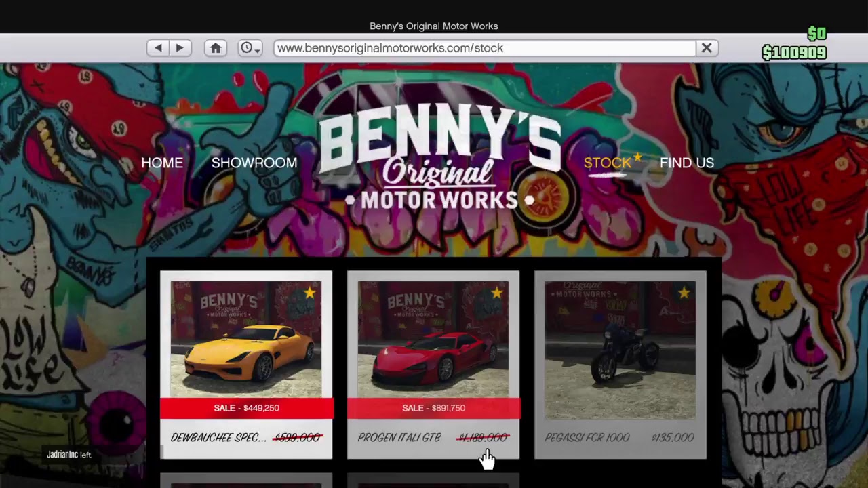
Task: Click the SALE - $891,750 banner
Action: coord(434,408)
